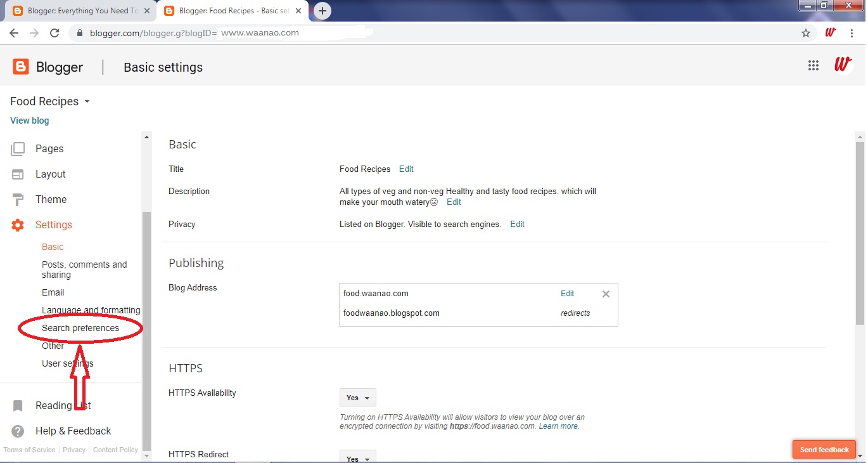Screen dimensions: 868x463
Task: Select Settings in the sidebar menu
Action: coord(54,225)
